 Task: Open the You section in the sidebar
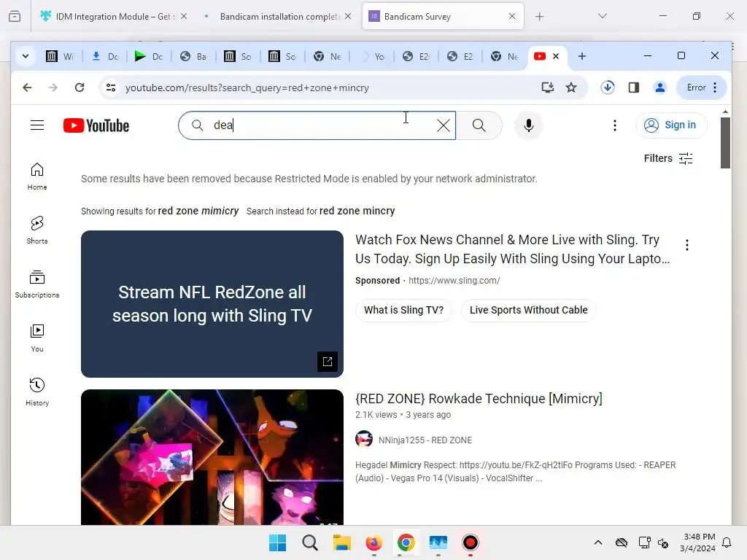pyautogui.click(x=37, y=338)
